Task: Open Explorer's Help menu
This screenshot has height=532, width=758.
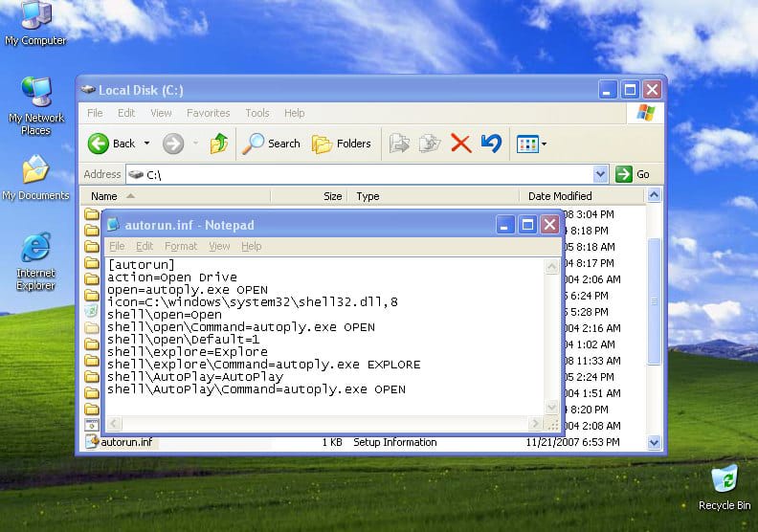Action: point(295,113)
